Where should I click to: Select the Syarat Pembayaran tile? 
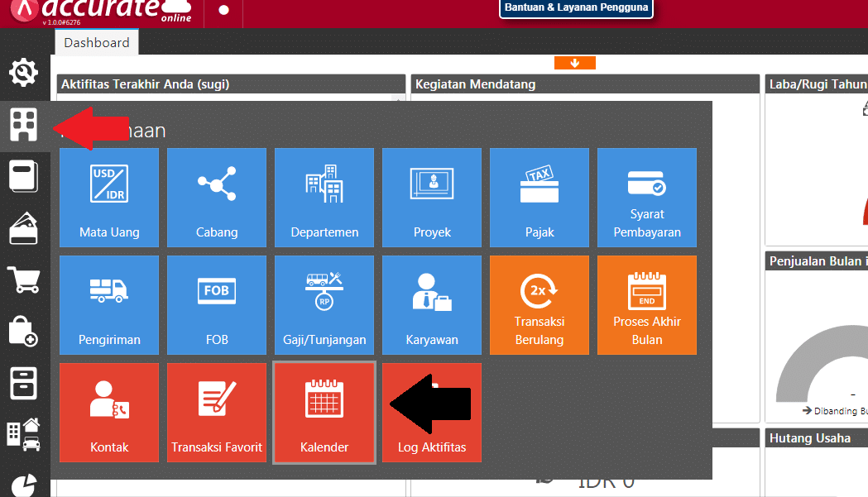click(646, 198)
